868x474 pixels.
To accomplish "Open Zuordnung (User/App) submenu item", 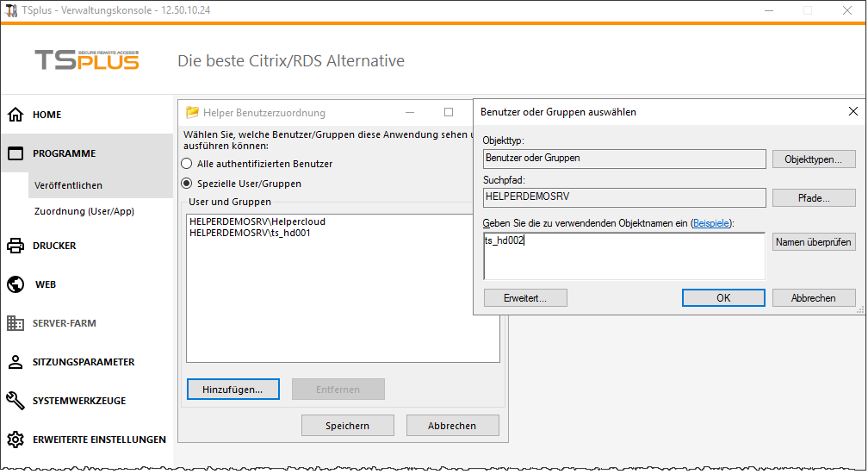I will [84, 211].
